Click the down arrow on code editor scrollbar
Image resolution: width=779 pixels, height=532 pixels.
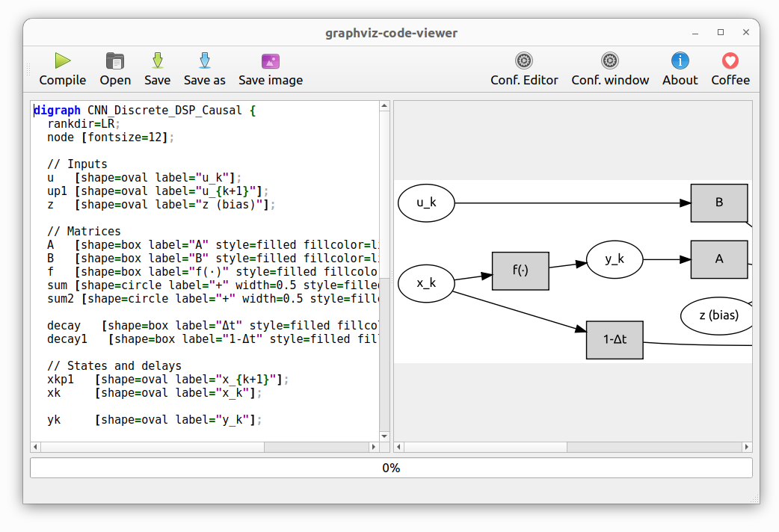click(x=384, y=436)
